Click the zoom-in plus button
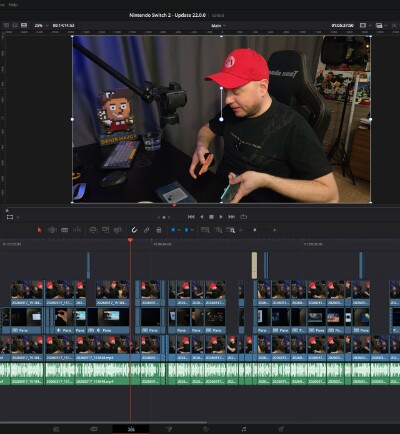The width and height of the screenshot is (400, 434). pos(275,230)
